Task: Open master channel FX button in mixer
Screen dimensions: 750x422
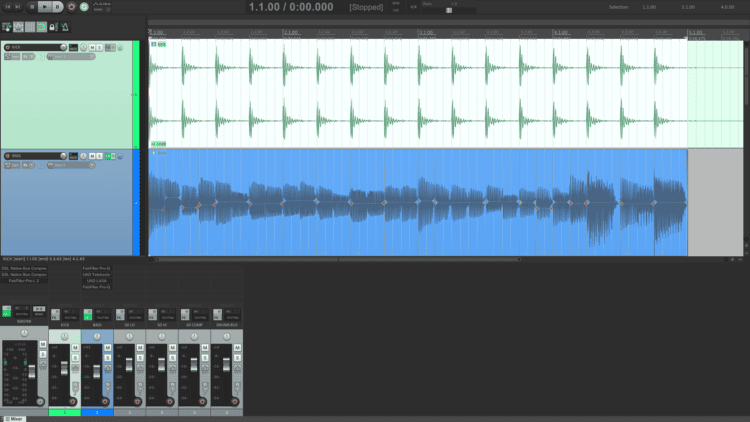Action: coord(7,311)
